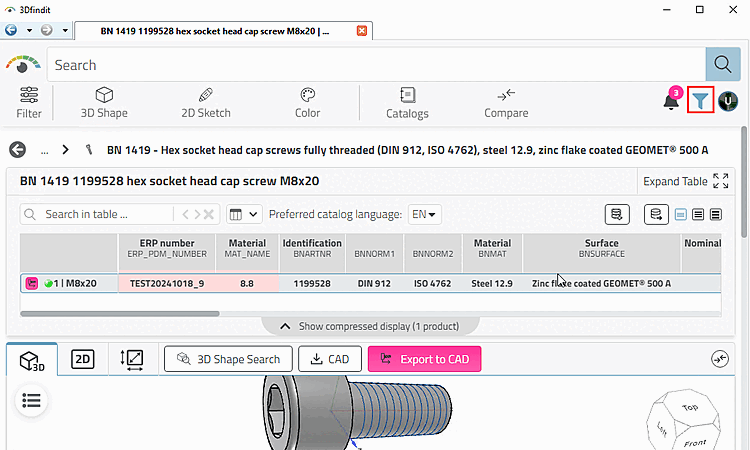
Task: Go back using breadcrumb back arrow
Action: click(17, 150)
